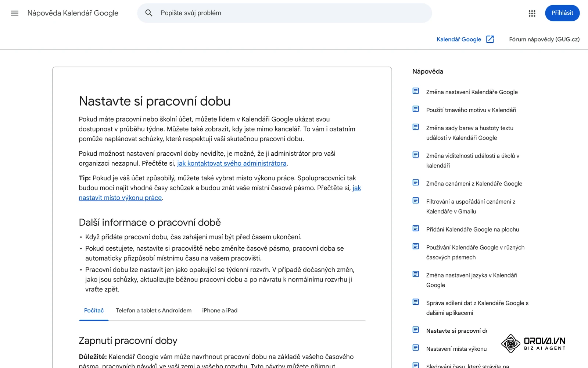Click article icon for Změna nastavení Kalendáře Google
This screenshot has height=368, width=588.
tap(416, 91)
